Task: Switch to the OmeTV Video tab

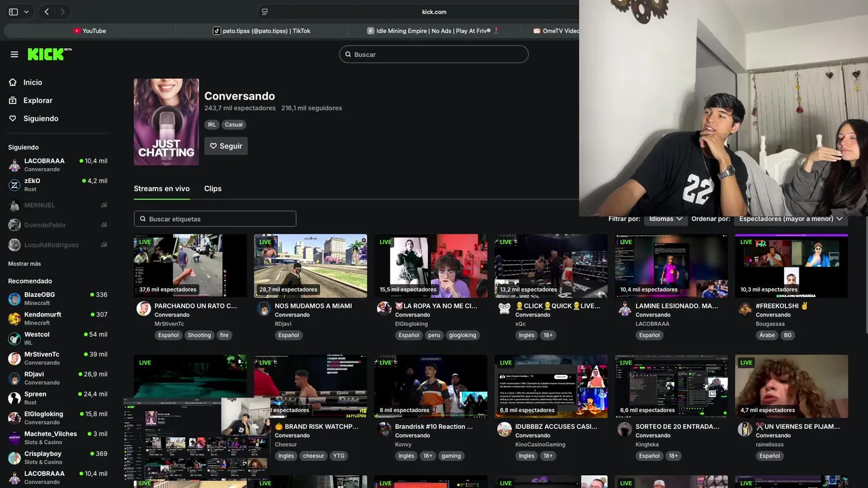Action: [555, 30]
